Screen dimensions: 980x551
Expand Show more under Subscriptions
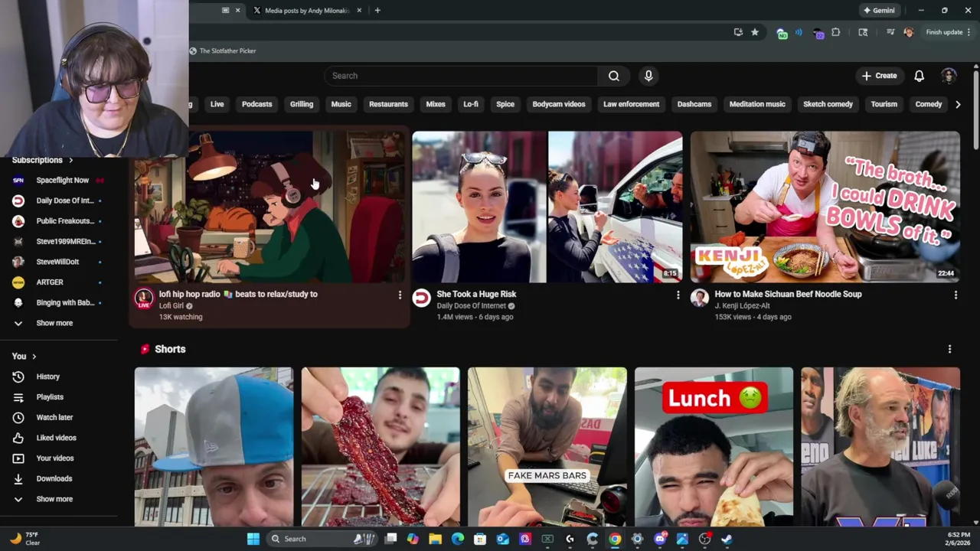coord(54,323)
